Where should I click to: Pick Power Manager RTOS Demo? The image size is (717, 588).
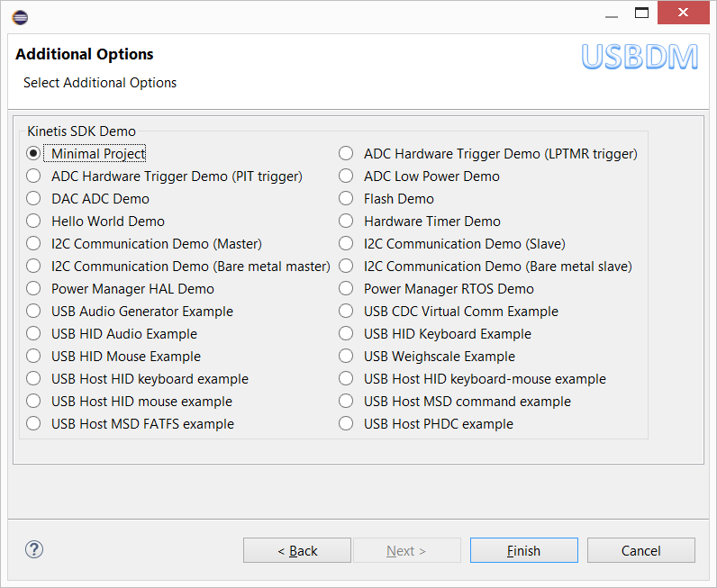pyautogui.click(x=346, y=289)
